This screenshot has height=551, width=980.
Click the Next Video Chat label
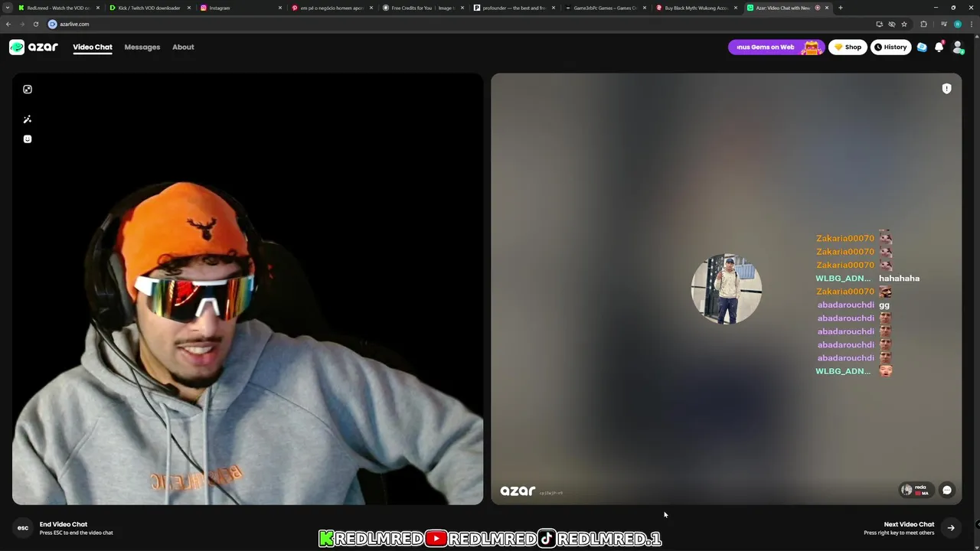pos(909,524)
